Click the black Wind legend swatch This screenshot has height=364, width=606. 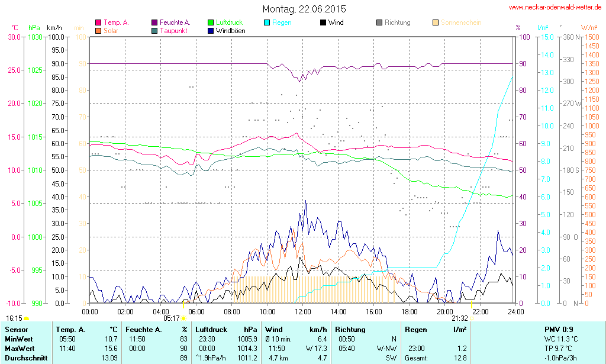point(323,22)
